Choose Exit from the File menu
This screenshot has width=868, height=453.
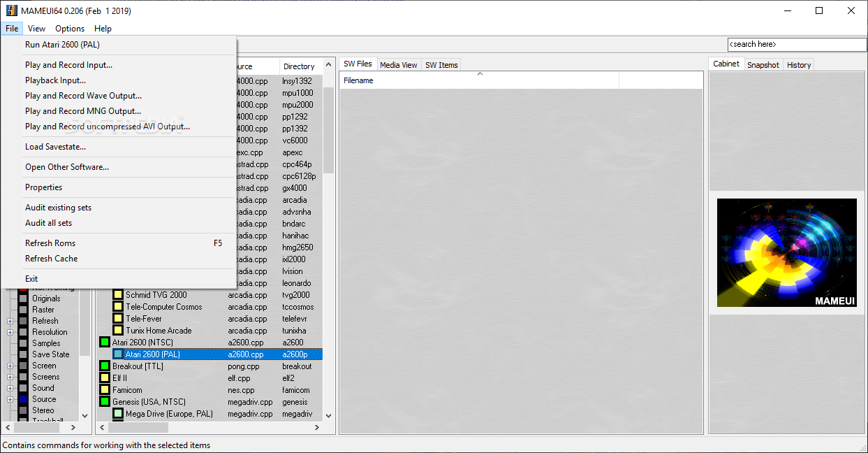119,279
